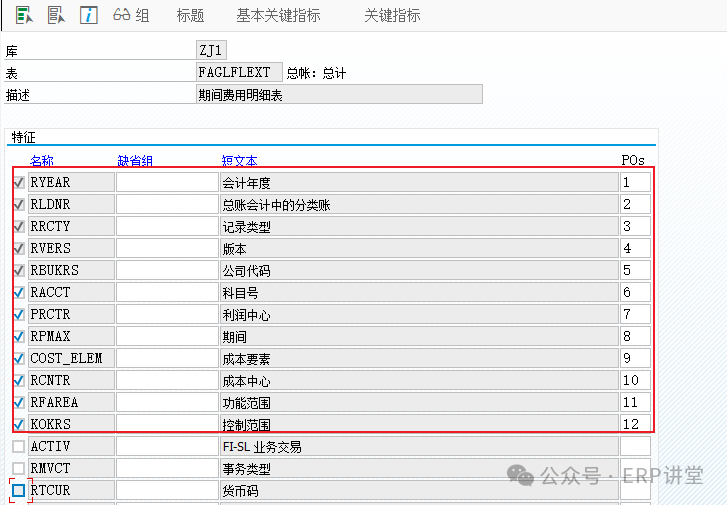Open 基本关键指标 in the toolbar
The image size is (727, 505).
tap(278, 15)
